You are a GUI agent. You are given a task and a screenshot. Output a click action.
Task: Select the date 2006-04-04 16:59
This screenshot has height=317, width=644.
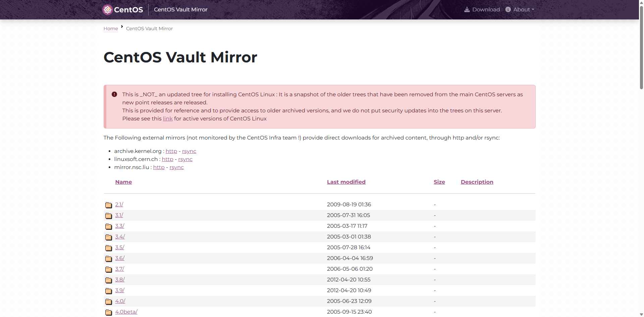[350, 258]
